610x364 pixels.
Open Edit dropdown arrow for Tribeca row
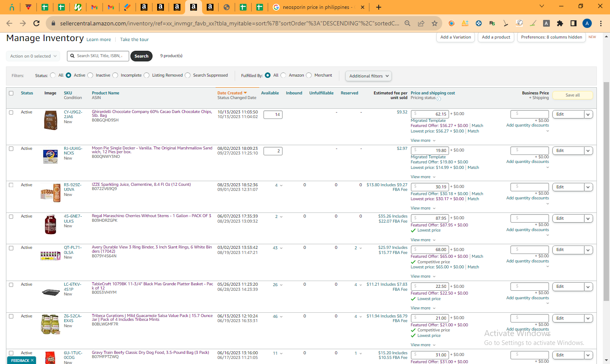tap(588, 318)
